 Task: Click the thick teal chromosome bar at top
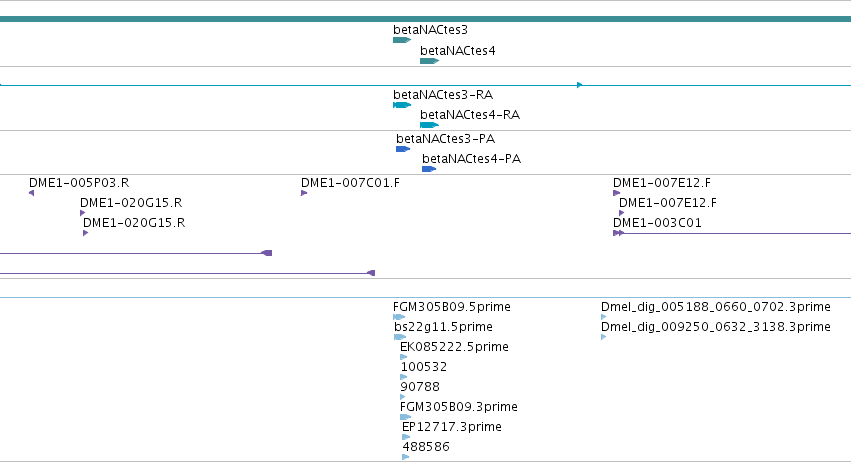pos(426,19)
